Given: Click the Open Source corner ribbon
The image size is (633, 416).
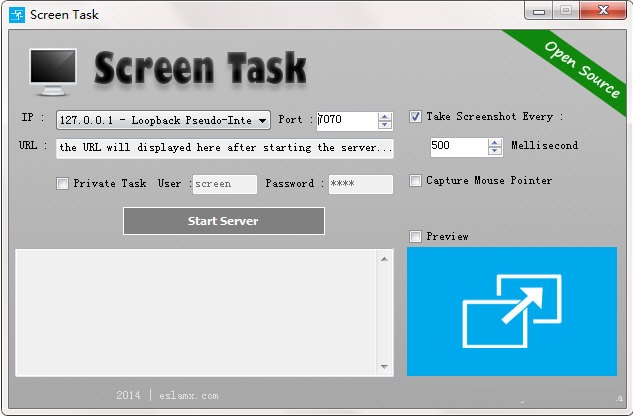Looking at the screenshot, I should point(580,69).
